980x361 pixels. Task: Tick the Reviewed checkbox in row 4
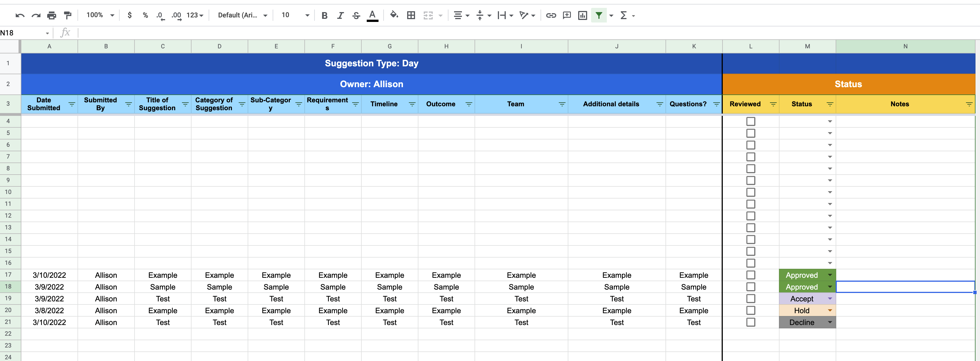tap(751, 121)
